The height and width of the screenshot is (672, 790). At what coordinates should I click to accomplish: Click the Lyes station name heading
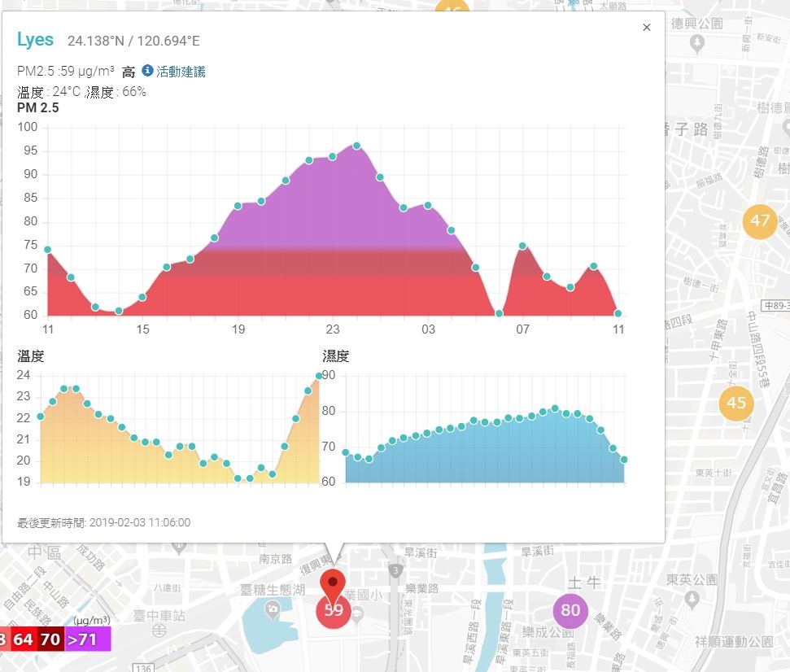pos(35,39)
